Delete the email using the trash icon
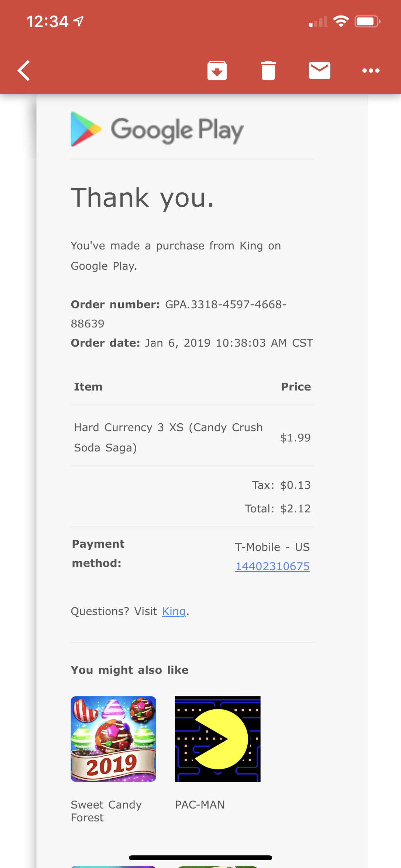This screenshot has height=868, width=401. (268, 71)
